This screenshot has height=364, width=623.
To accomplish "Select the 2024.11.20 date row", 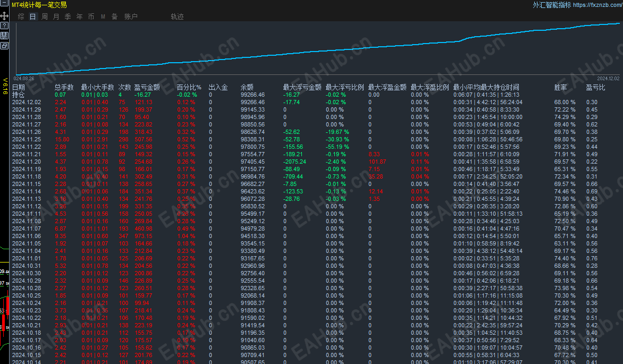I will tap(26, 162).
